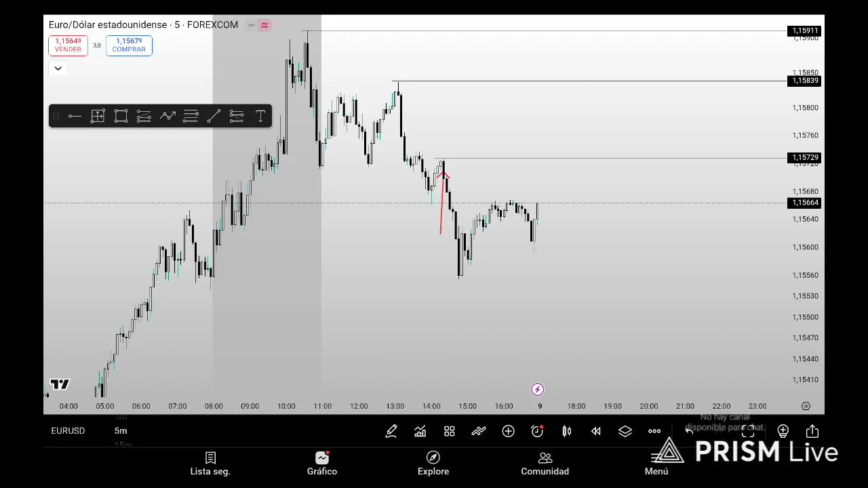The width and height of the screenshot is (868, 488).
Task: Open the ideas lightbulb icon
Action: pyautogui.click(x=783, y=431)
